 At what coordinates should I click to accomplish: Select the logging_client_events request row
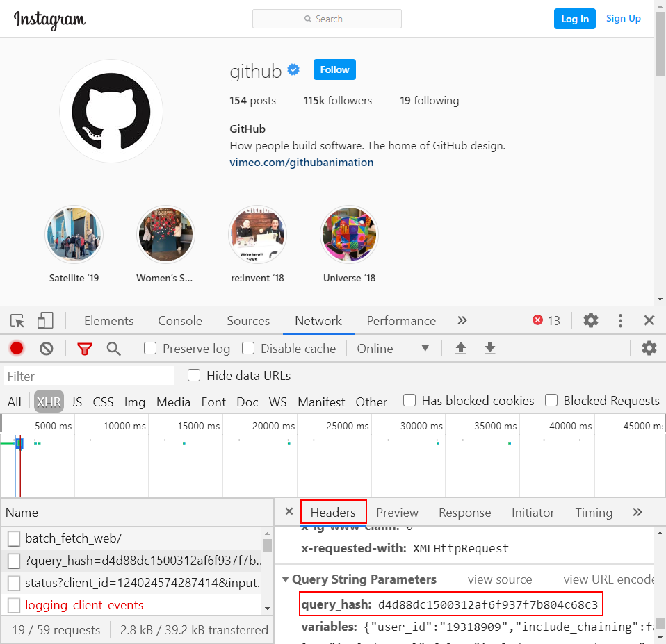click(x=131, y=605)
